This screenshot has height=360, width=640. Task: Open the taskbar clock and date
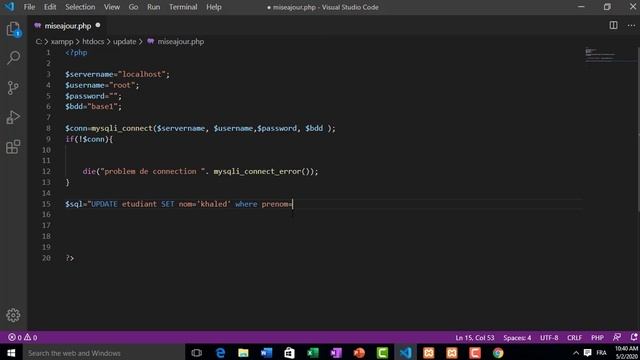tap(626, 353)
